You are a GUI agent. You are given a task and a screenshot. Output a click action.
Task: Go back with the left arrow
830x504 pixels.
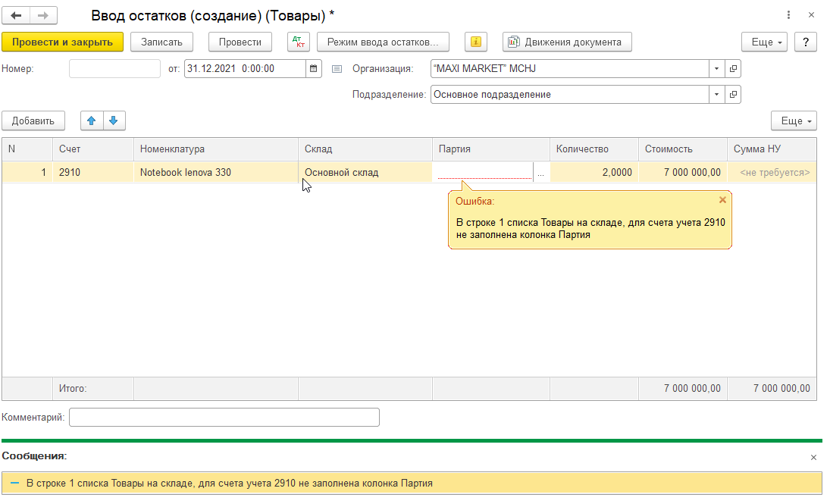[16, 15]
